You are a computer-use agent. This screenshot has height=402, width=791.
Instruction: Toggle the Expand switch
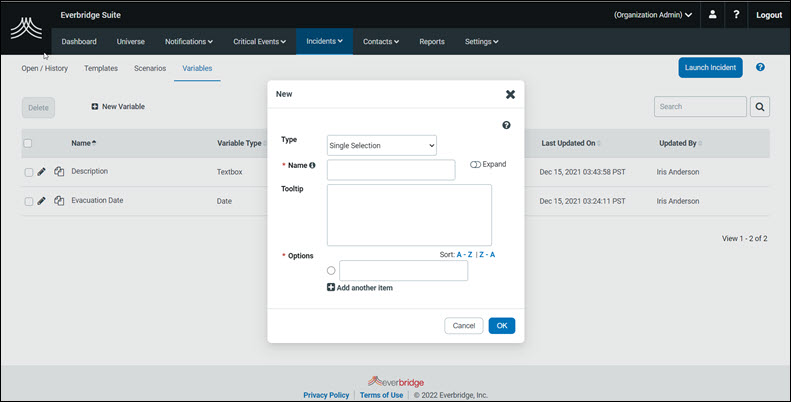click(x=476, y=164)
